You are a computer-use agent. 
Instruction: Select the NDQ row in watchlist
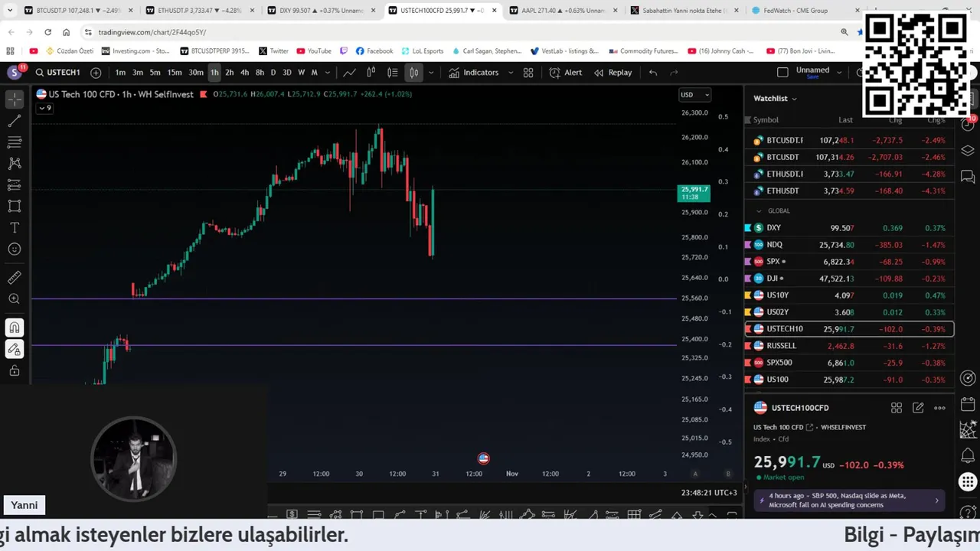click(850, 245)
